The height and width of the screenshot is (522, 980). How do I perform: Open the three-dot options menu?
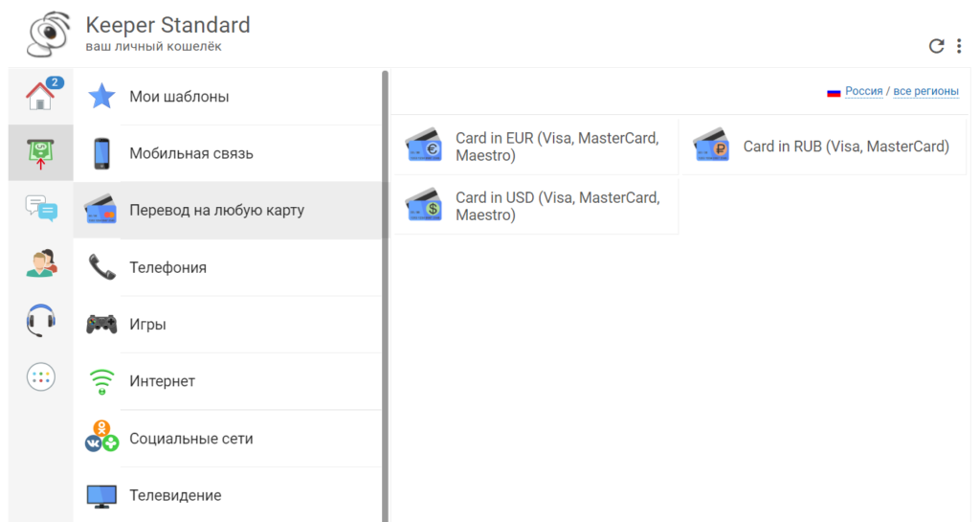[x=959, y=46]
